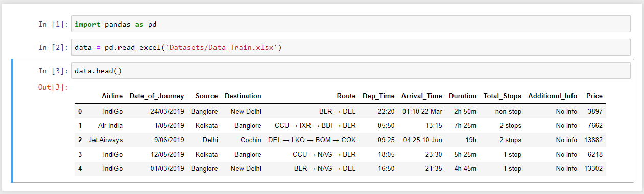Click the Airline column header

point(112,96)
